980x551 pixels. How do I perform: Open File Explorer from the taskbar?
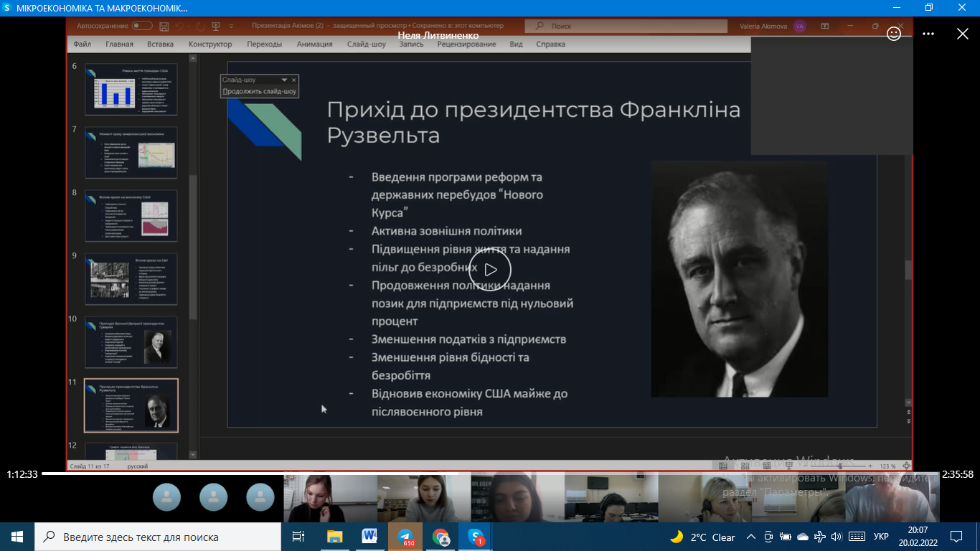coord(335,537)
